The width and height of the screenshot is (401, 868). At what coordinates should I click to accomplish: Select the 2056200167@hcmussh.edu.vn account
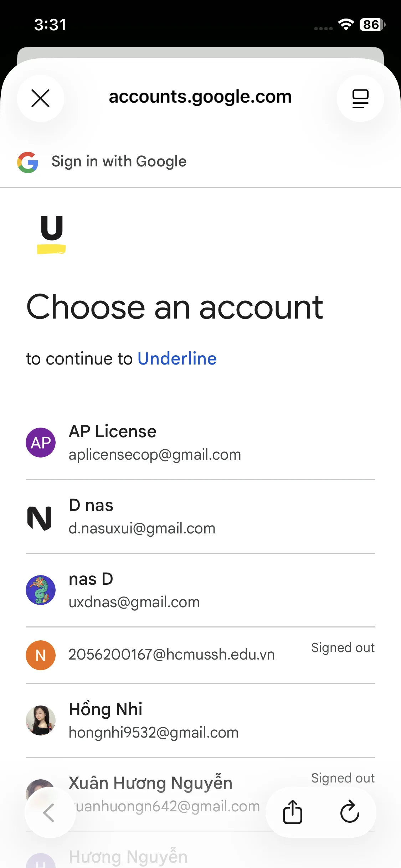[x=171, y=655]
